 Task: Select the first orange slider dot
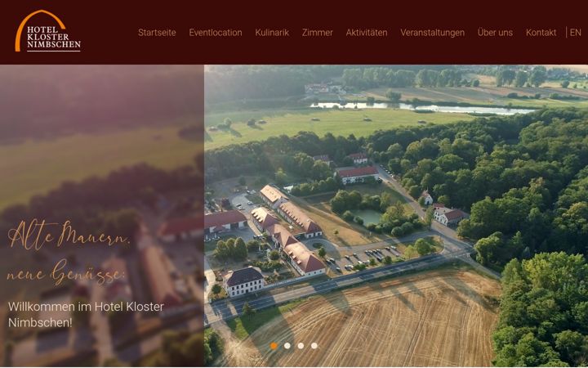[274, 346]
